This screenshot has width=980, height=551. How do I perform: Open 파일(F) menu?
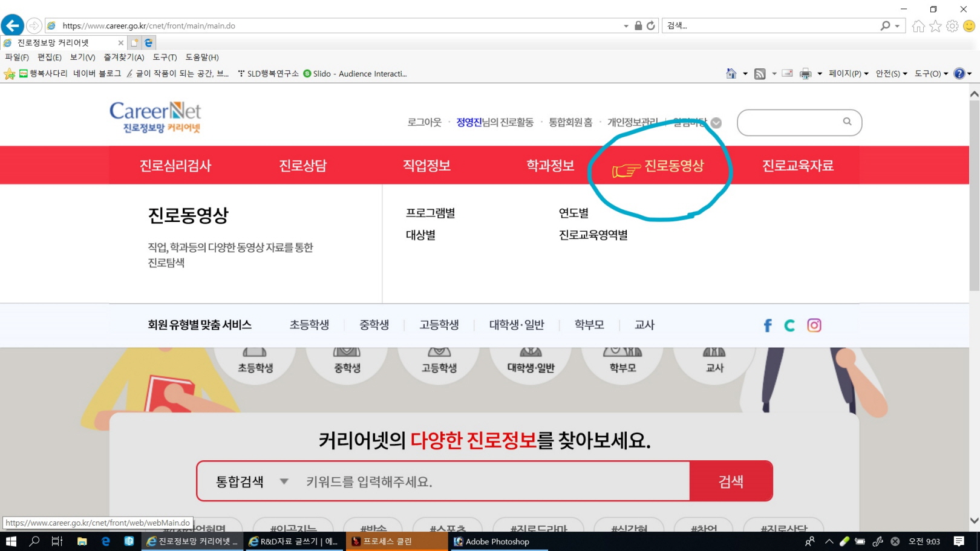tap(17, 57)
